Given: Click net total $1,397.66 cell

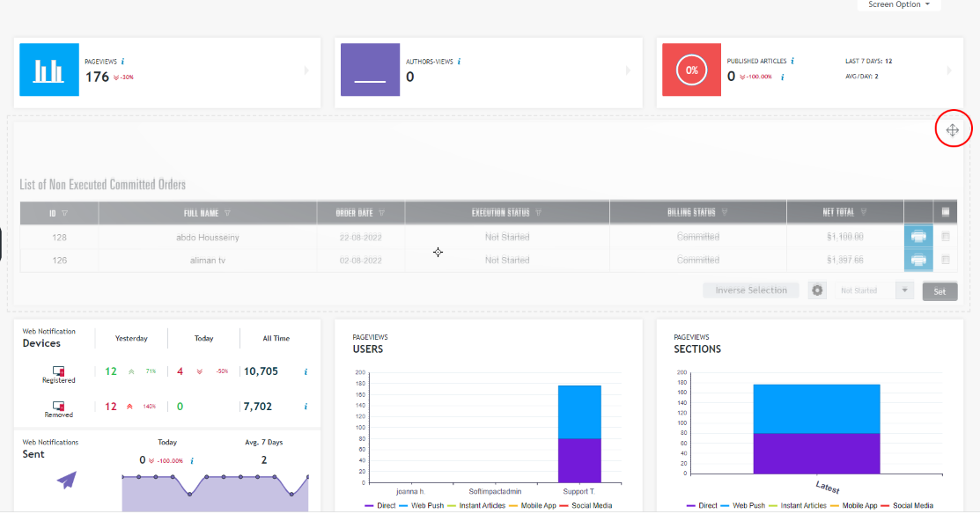Looking at the screenshot, I should 845,260.
